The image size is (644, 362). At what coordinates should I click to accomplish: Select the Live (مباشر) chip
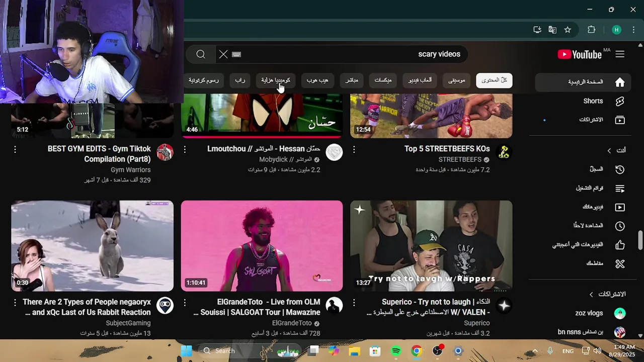tap(352, 80)
